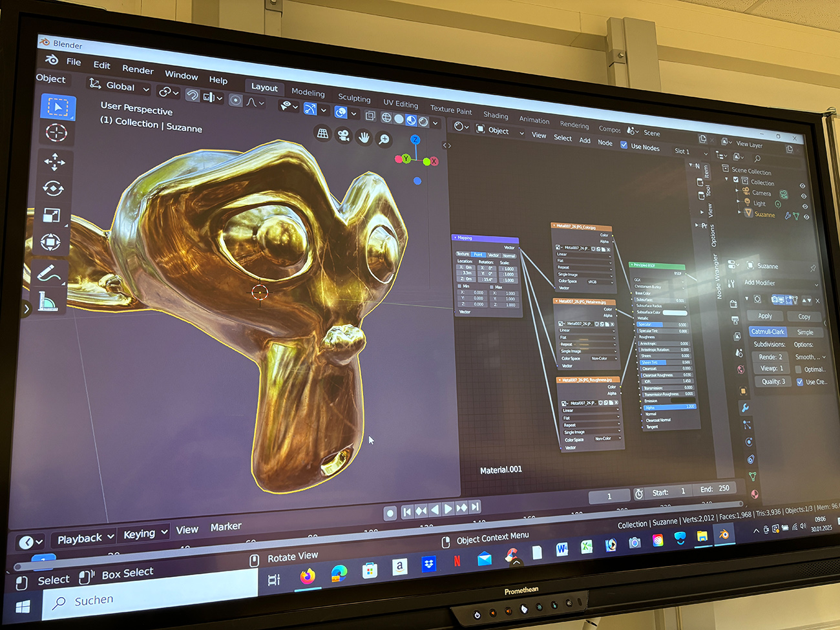Viewport: 840px width, 630px height.
Task: Activate the Cursor tool in the toolbar
Action: pos(56,133)
